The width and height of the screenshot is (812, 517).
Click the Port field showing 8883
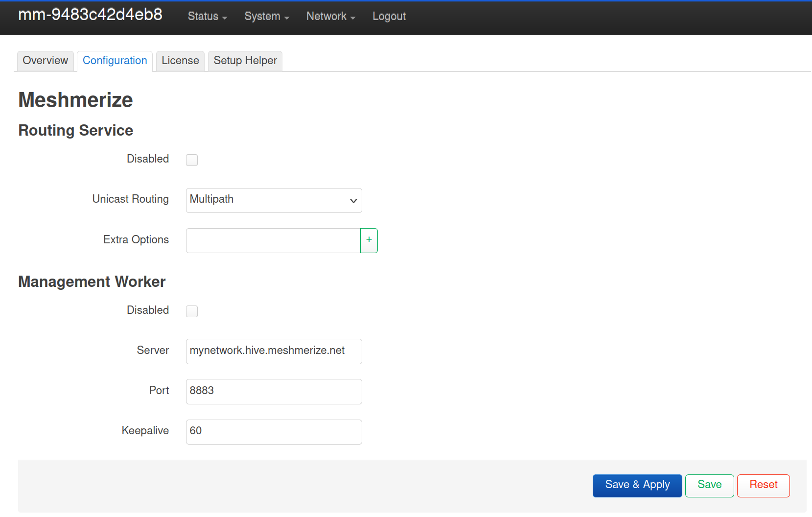point(274,392)
